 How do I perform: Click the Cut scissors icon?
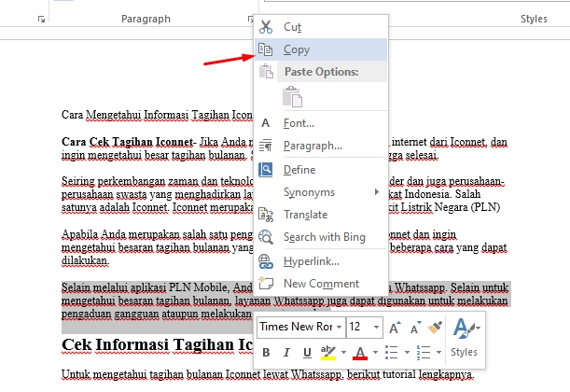[x=266, y=27]
